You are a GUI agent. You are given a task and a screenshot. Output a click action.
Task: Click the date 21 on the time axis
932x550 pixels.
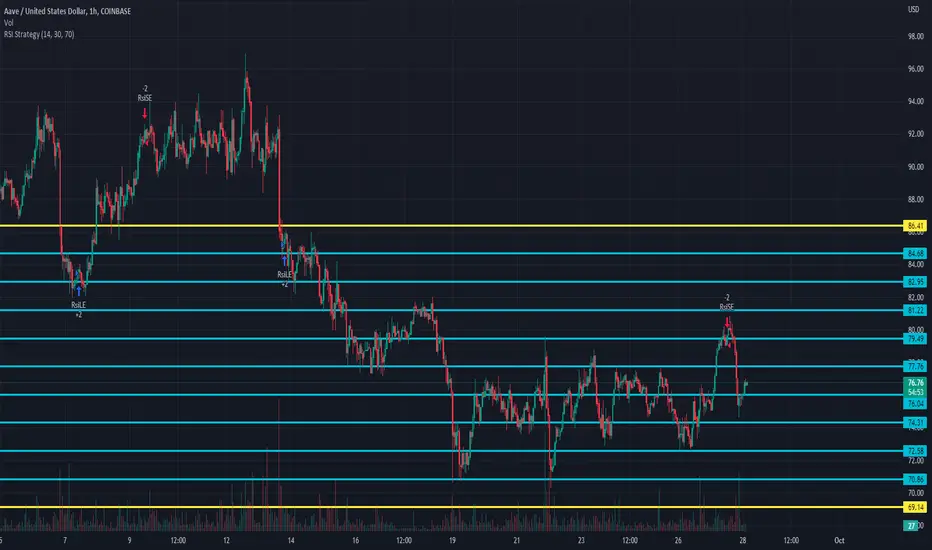coord(517,540)
